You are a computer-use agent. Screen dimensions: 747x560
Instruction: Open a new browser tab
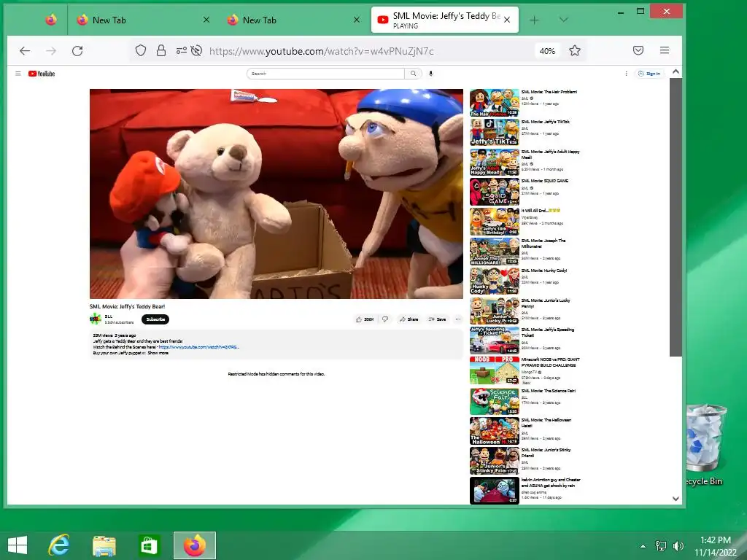535,20
